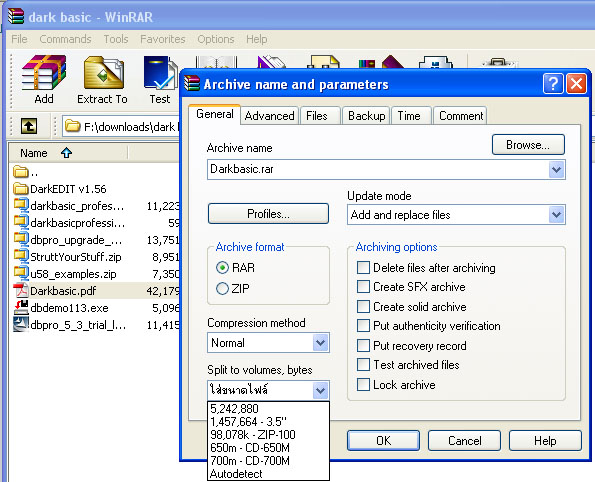Enable Test archived files
The height and width of the screenshot is (482, 595).
(363, 365)
